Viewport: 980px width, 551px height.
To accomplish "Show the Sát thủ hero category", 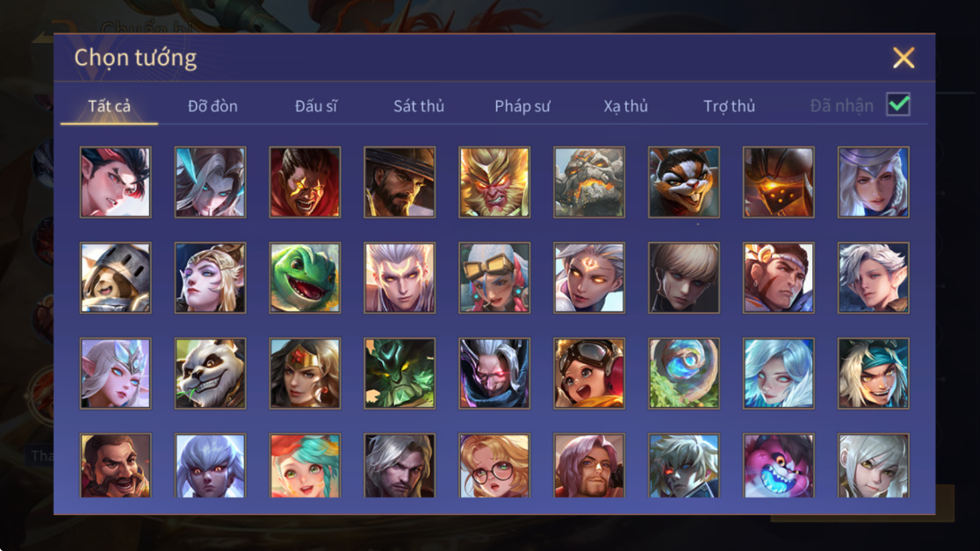I will (419, 105).
